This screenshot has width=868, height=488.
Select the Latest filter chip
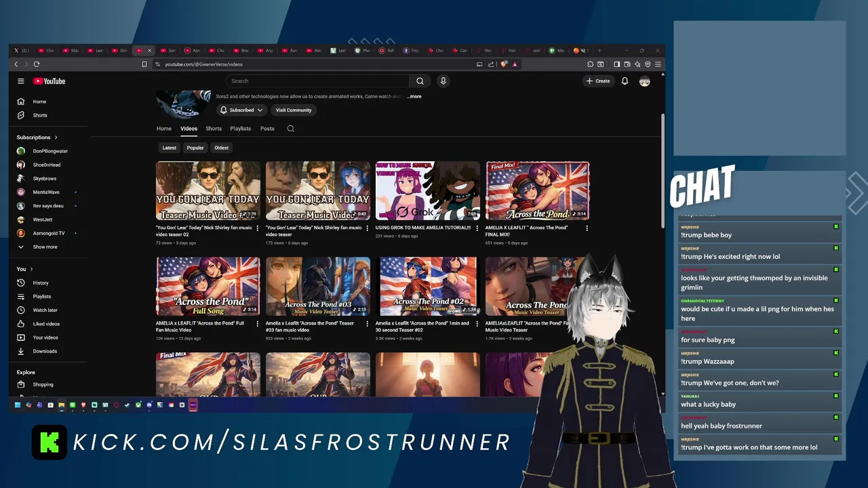click(170, 148)
